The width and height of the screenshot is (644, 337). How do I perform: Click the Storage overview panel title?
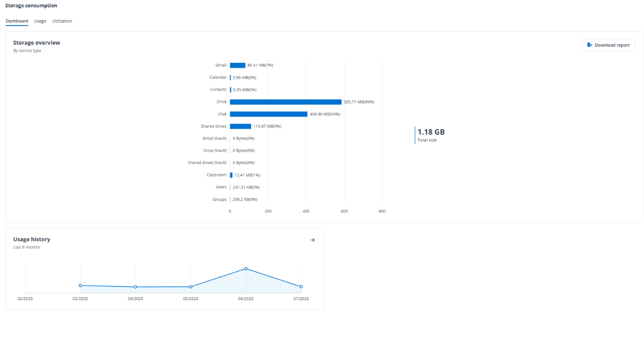[x=36, y=42]
